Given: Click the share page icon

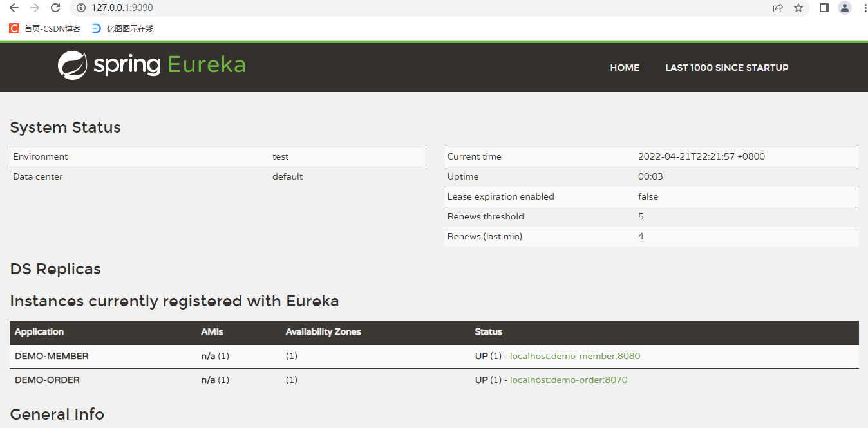Looking at the screenshot, I should point(778,8).
